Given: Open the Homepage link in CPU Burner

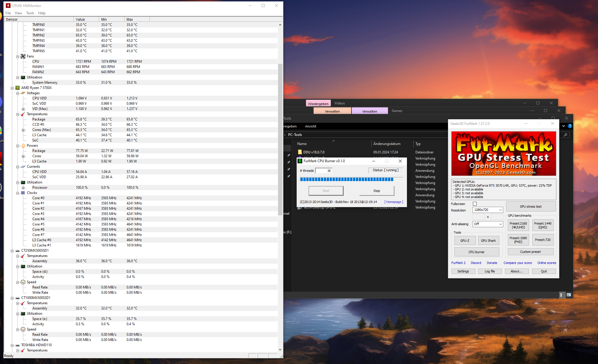Looking at the screenshot, I should [394, 202].
